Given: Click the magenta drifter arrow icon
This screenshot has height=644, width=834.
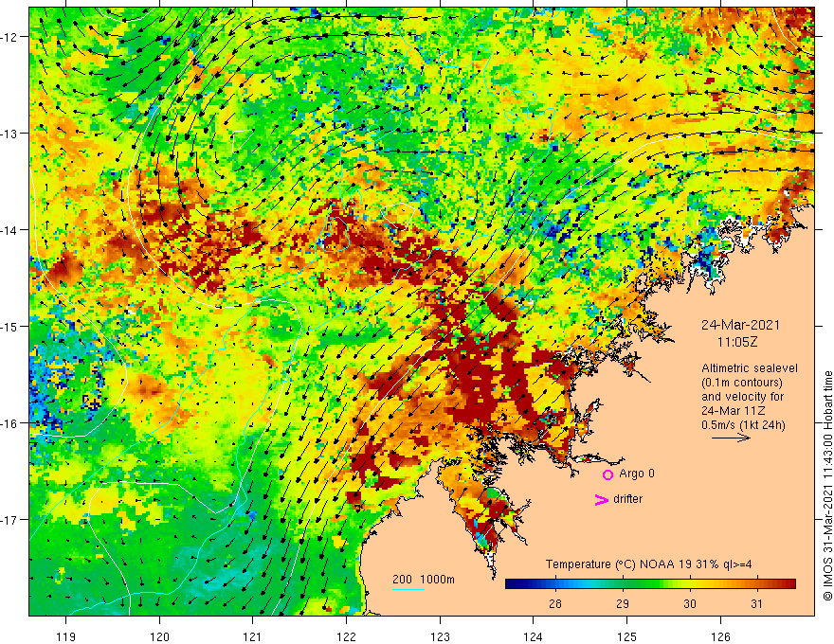Looking at the screenshot, I should click(x=601, y=500).
